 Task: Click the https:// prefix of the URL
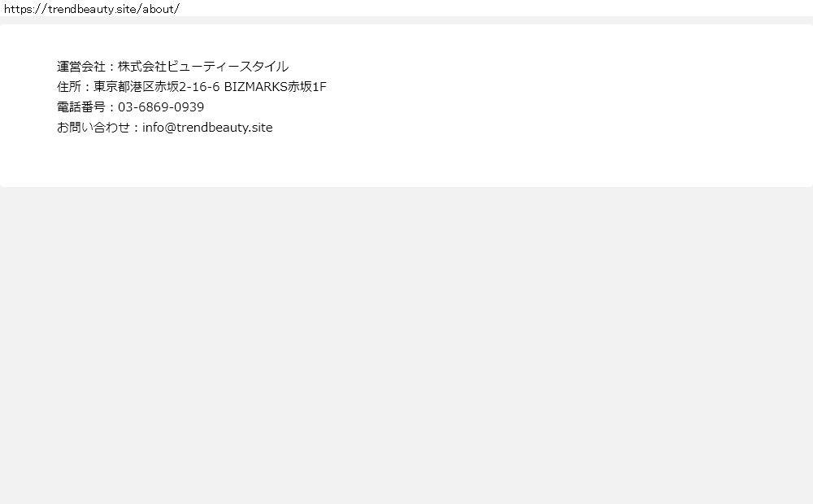25,9
